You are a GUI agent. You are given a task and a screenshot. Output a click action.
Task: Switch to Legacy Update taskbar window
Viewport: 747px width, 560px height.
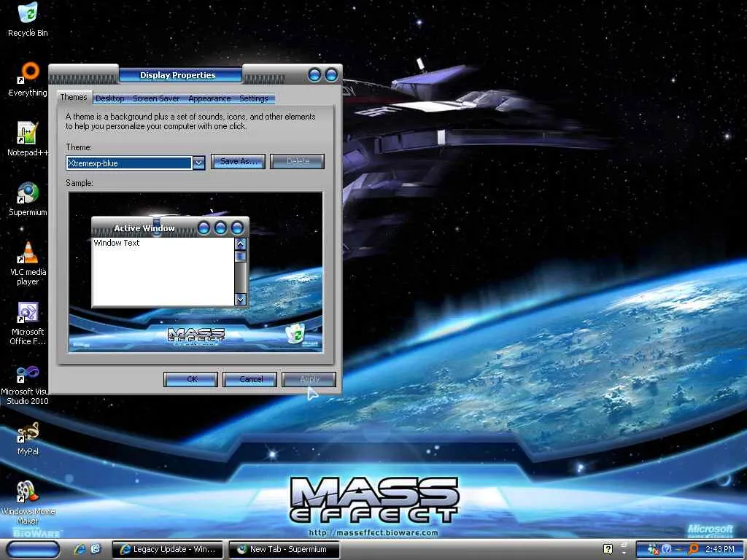coord(167,549)
